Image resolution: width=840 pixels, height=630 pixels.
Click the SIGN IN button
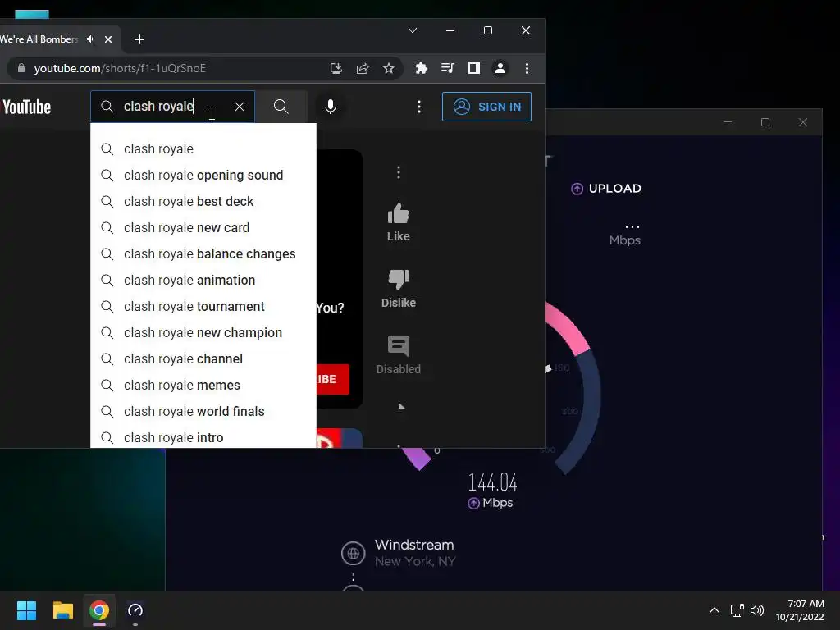486,107
